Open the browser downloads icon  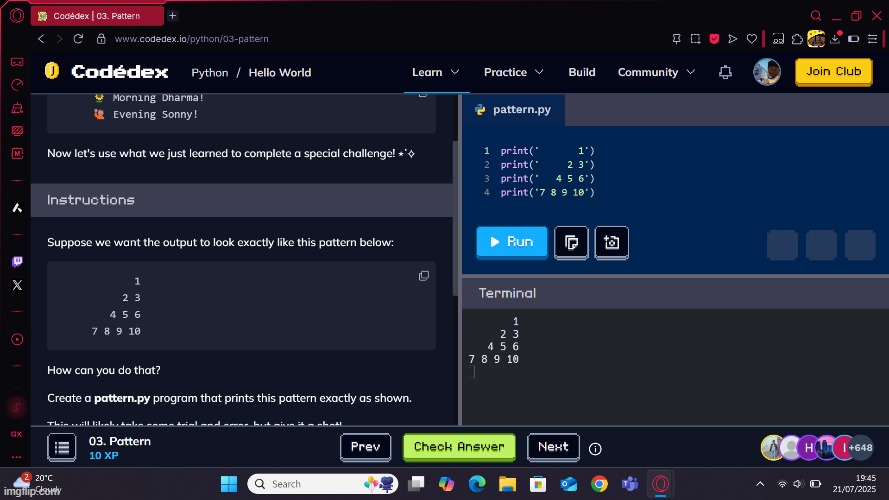point(835,39)
